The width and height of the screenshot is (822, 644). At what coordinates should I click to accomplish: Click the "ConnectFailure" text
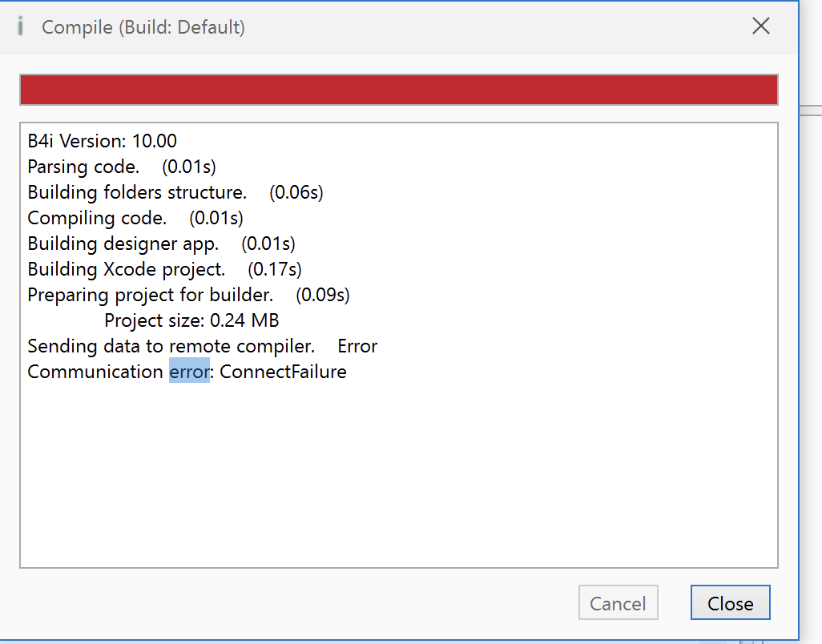click(283, 372)
